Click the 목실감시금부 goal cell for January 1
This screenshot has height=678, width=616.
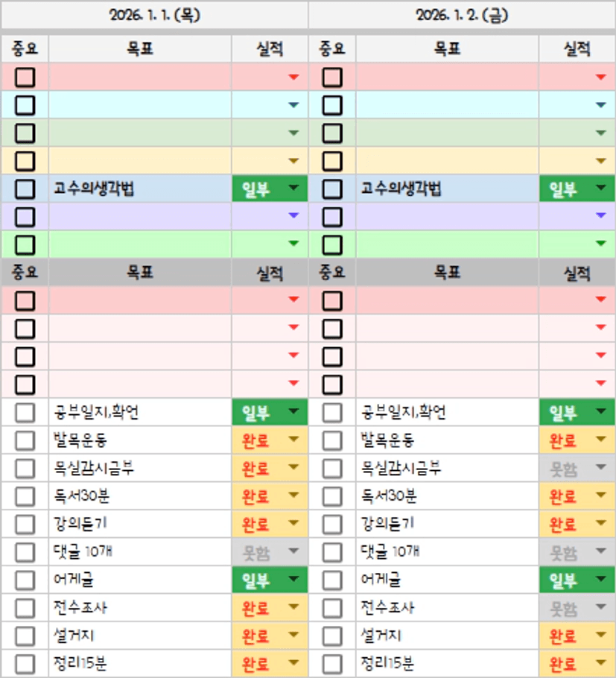(x=139, y=468)
